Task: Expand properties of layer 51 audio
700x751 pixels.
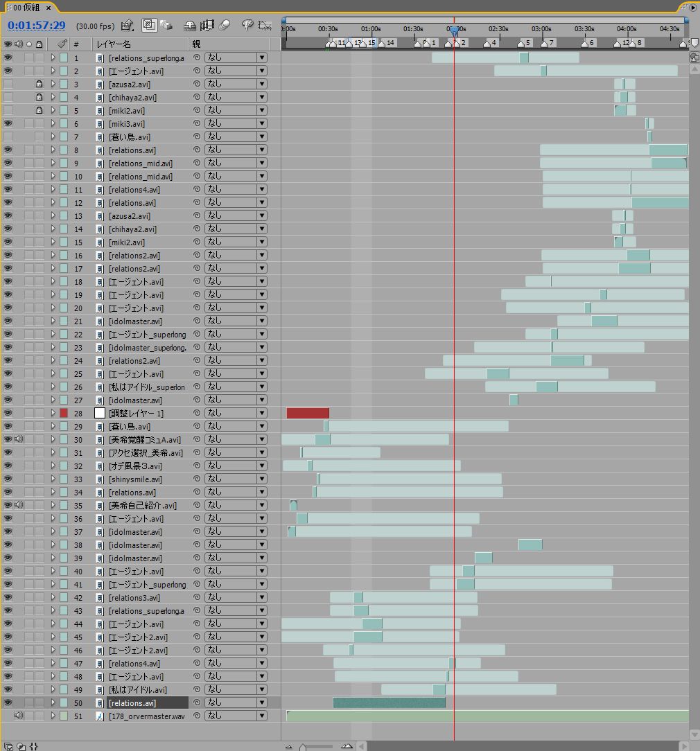Action: (x=53, y=716)
